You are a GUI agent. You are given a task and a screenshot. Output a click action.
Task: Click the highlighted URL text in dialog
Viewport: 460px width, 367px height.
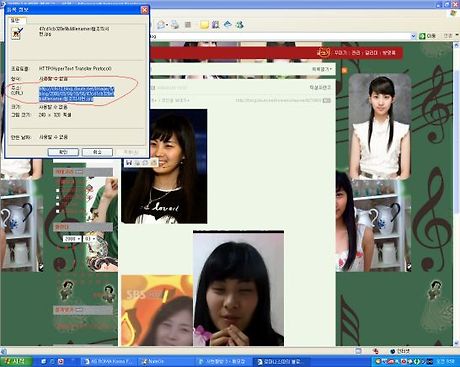click(77, 94)
